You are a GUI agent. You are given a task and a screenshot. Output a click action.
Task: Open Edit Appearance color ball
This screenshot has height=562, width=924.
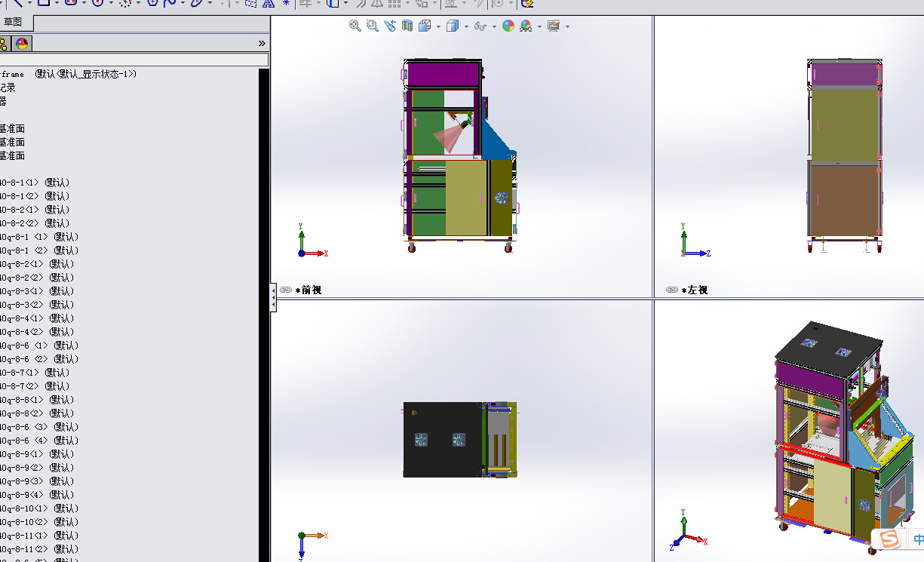click(508, 26)
